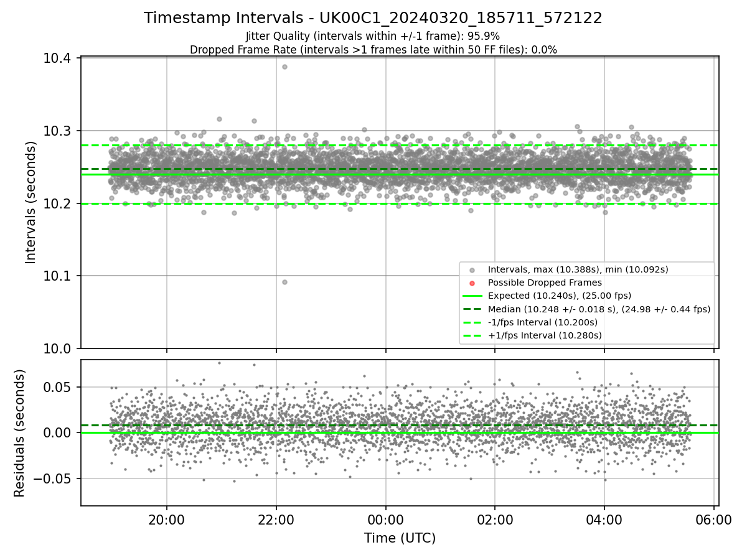
Task: Click the 'Possible Dropped Frames' legend entry
Action: click(x=545, y=282)
